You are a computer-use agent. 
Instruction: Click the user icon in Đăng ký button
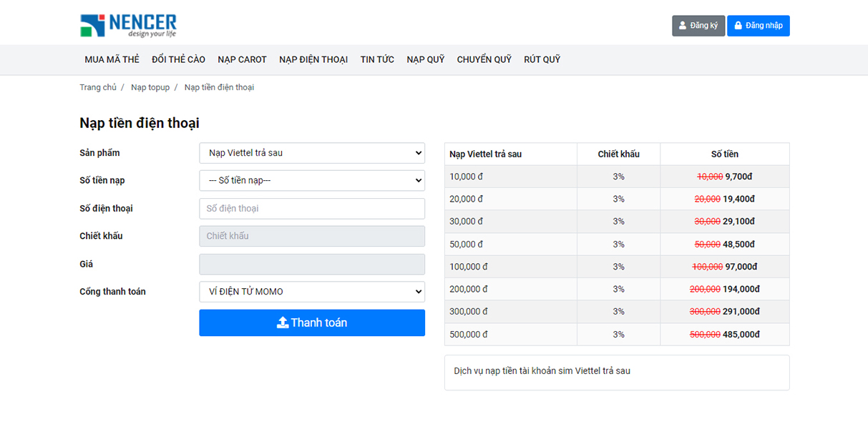click(683, 26)
